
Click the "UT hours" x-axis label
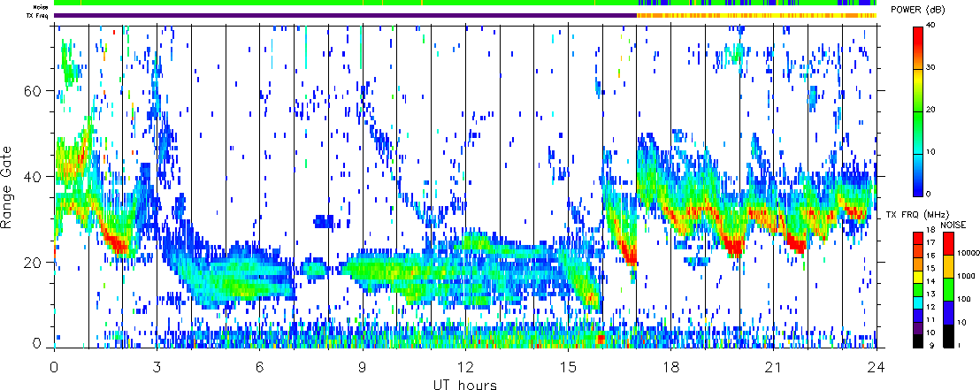pyautogui.click(x=465, y=384)
